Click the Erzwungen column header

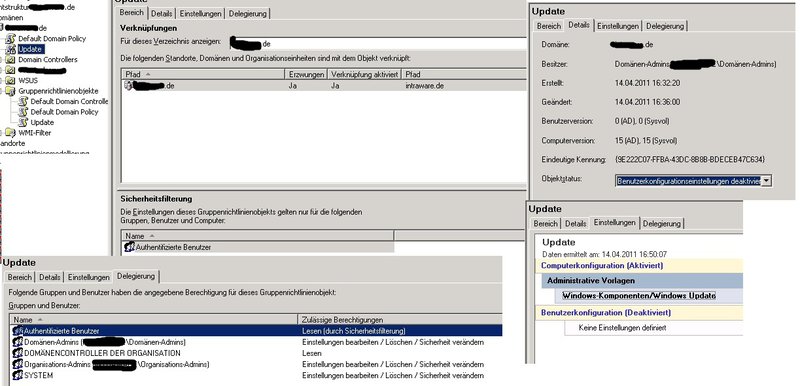point(306,74)
